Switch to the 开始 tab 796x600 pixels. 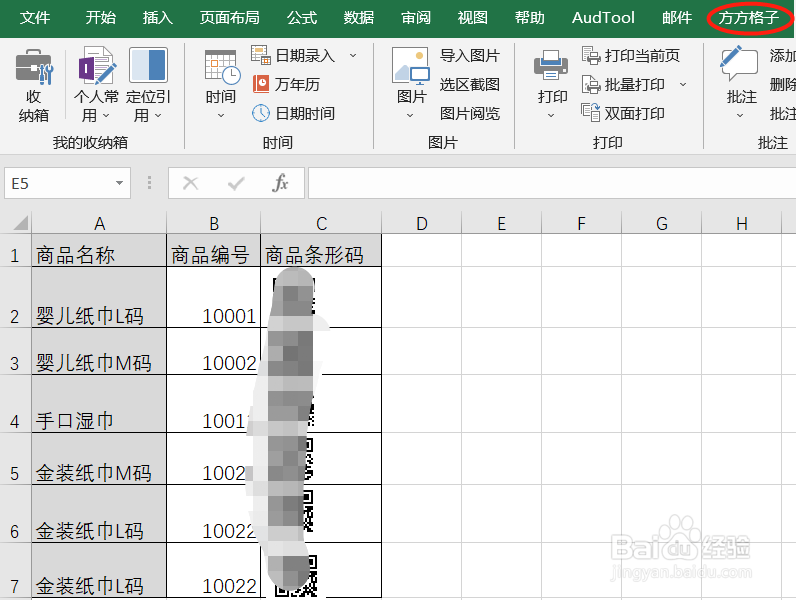(x=101, y=18)
